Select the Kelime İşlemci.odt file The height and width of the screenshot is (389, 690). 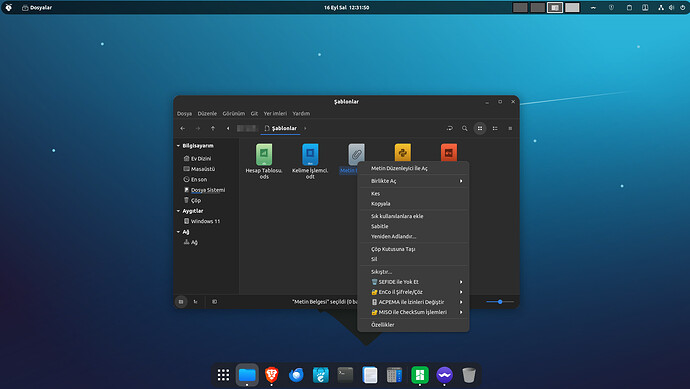click(x=310, y=154)
